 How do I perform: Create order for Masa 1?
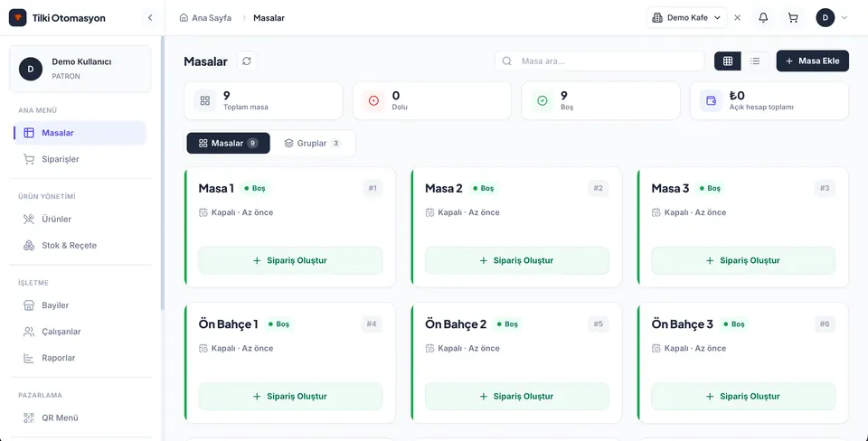pyautogui.click(x=290, y=260)
